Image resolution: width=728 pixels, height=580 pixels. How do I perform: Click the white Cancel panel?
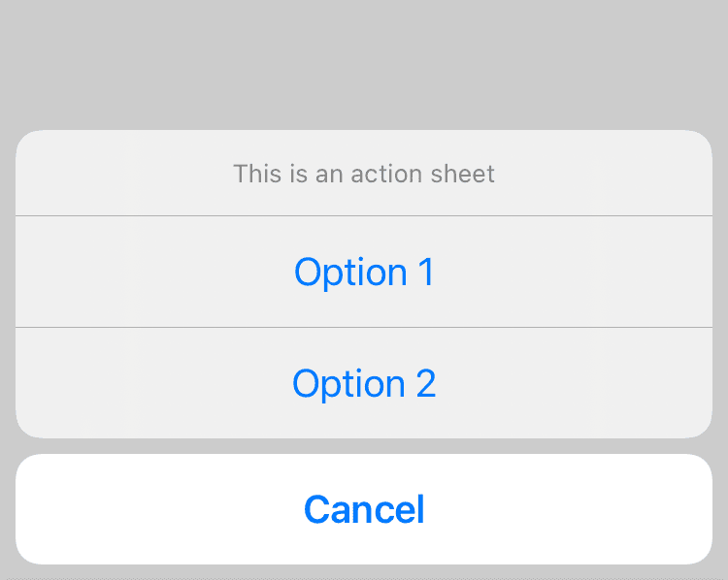(364, 509)
